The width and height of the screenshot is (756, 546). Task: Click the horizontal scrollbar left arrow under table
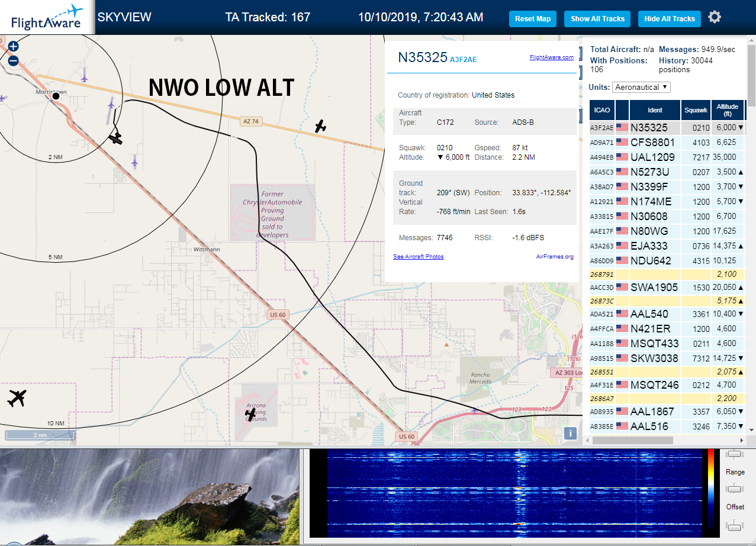click(x=588, y=441)
